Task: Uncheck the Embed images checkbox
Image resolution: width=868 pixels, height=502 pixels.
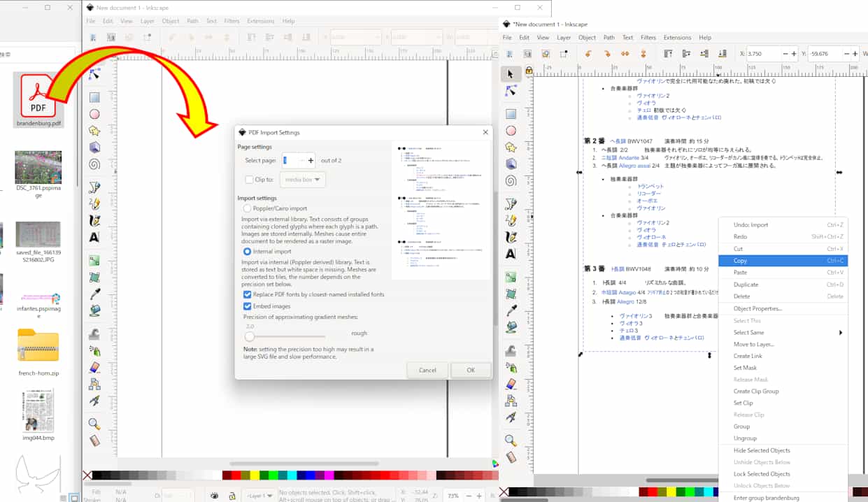Action: pyautogui.click(x=247, y=306)
